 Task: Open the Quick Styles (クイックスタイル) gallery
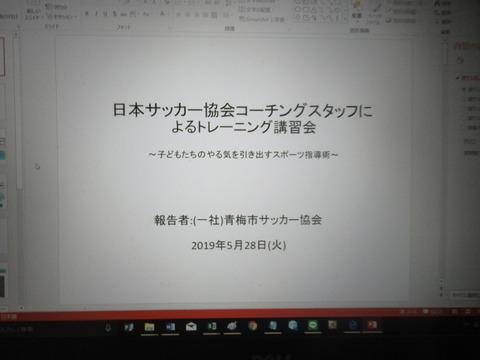pos(374,13)
